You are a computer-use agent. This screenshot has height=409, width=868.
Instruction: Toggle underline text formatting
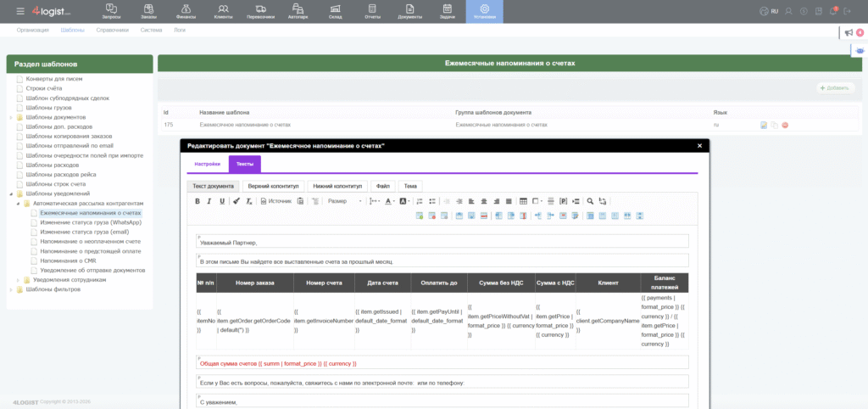pyautogui.click(x=222, y=201)
